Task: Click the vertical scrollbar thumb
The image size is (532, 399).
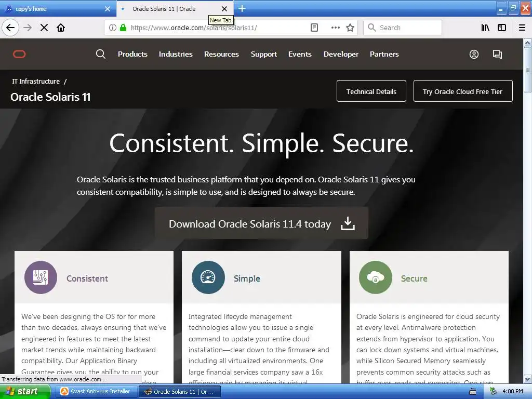Action: click(x=528, y=70)
